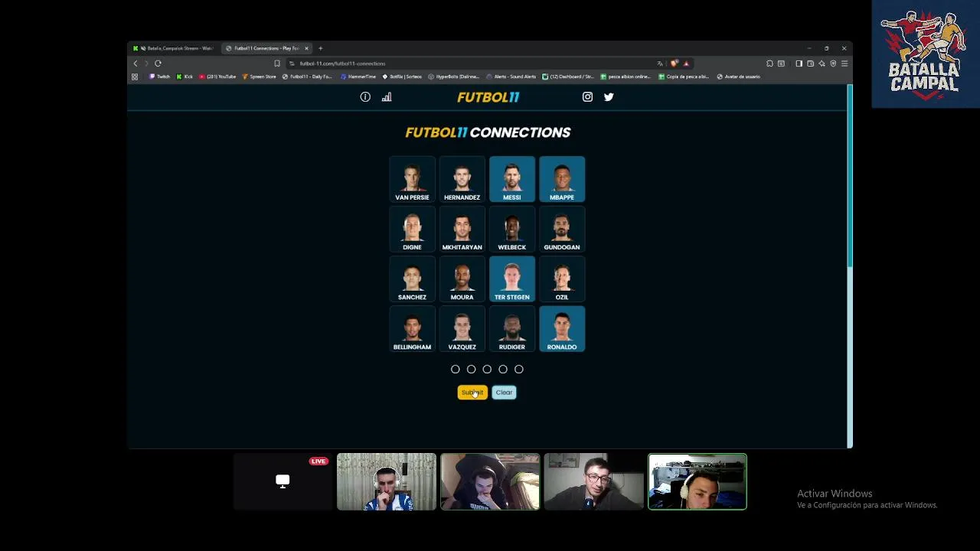The image size is (980, 551).
Task: Open the extensions puzzle icon
Action: coord(769,64)
